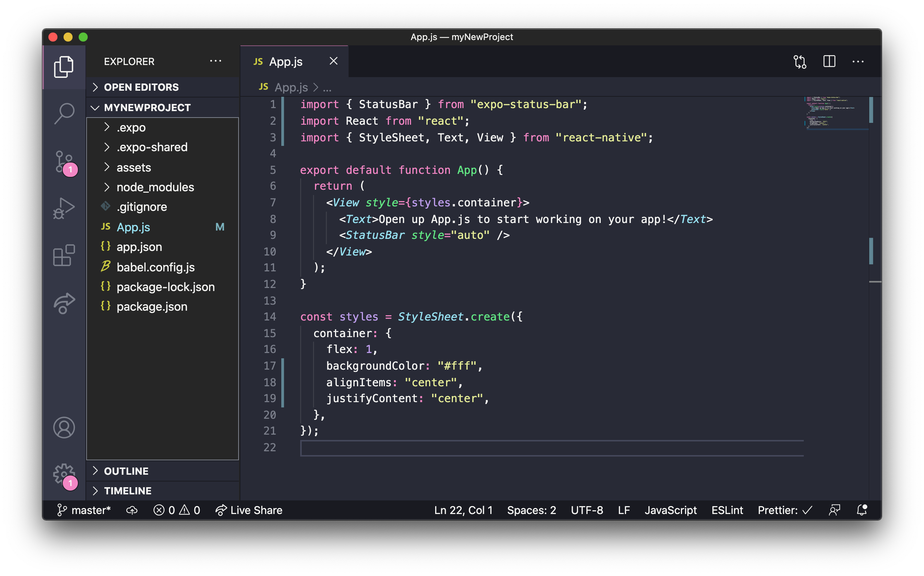Collapse the MYNEWPROJECT folder section
Image resolution: width=924 pixels, height=576 pixels.
[163, 107]
